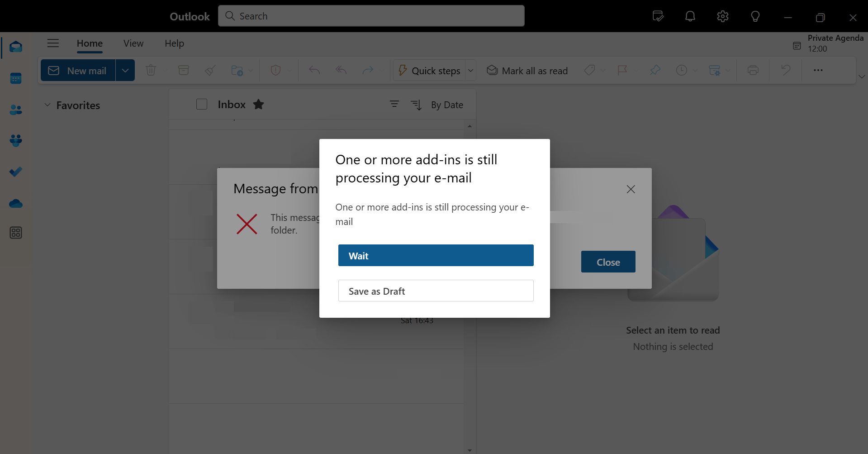Open the Categorize dropdown arrow
This screenshot has width=868, height=454.
click(602, 70)
